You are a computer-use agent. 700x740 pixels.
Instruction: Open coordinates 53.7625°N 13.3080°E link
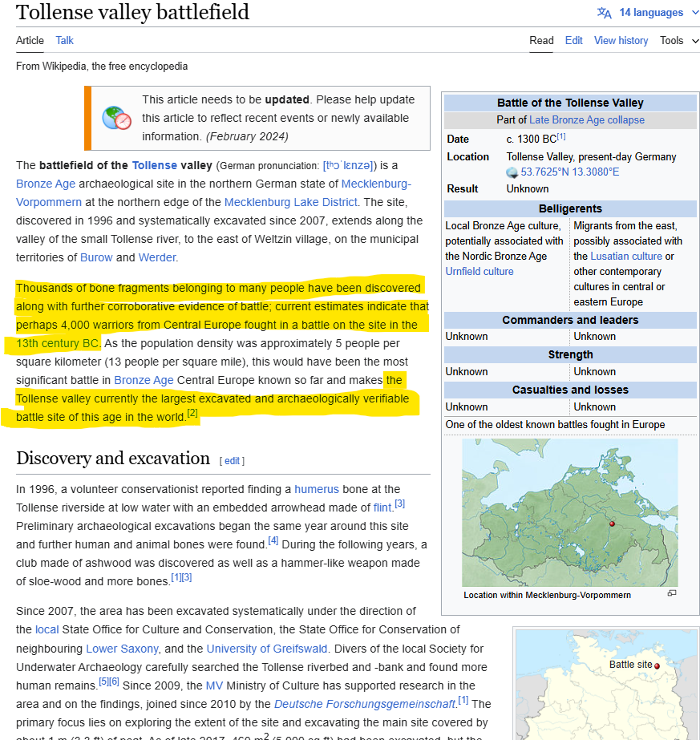tap(570, 172)
